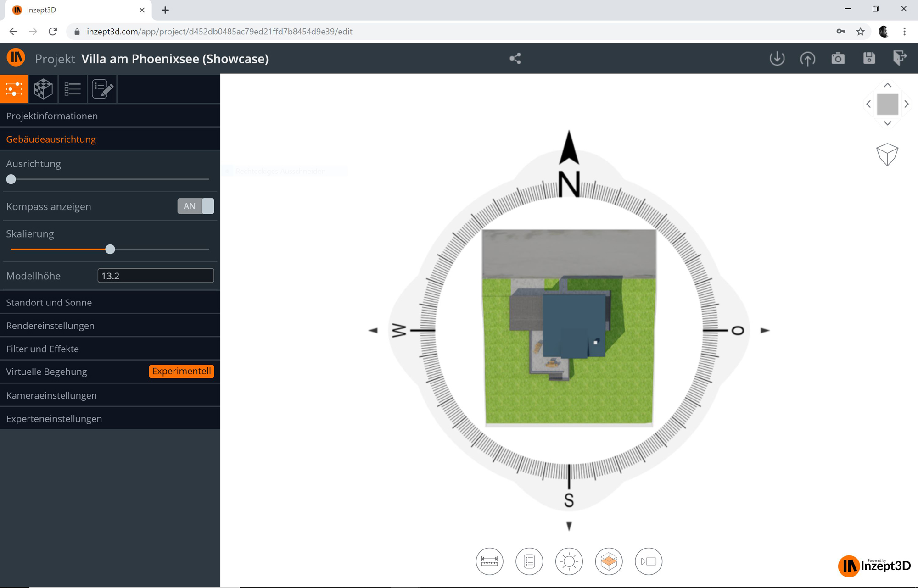
Task: Save project with floppy disk icon
Action: (x=868, y=58)
